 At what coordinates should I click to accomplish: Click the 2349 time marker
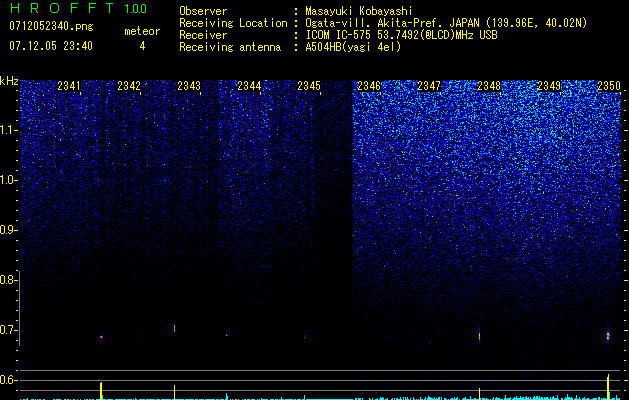coord(549,85)
